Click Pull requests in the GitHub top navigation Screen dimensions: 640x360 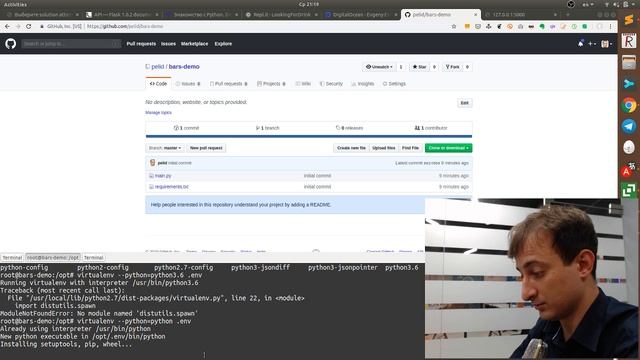[x=141, y=44]
